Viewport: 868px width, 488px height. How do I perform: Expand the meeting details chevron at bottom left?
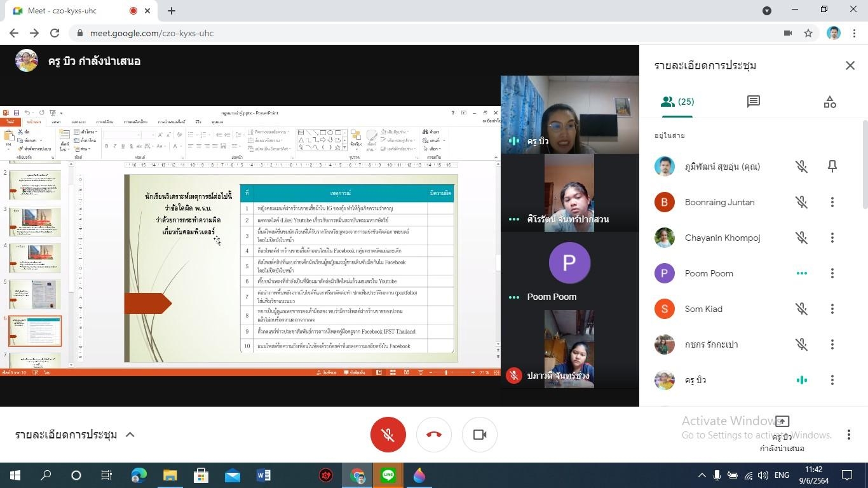130,435
